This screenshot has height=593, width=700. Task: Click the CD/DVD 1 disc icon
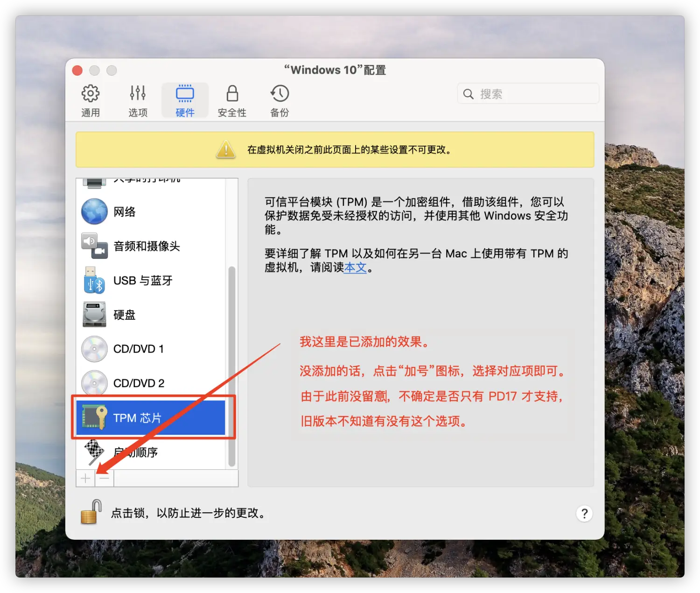pos(94,349)
